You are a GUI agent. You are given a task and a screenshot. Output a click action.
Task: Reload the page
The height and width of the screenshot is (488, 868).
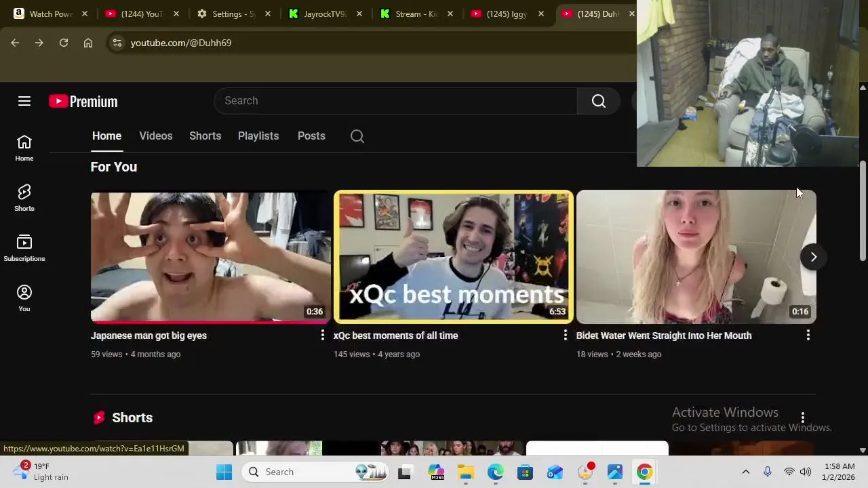tap(64, 43)
